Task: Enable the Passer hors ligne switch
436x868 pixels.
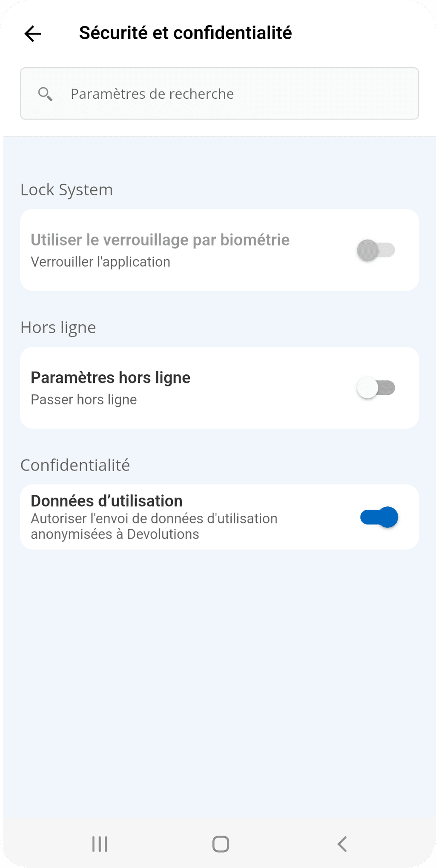Action: (376, 388)
